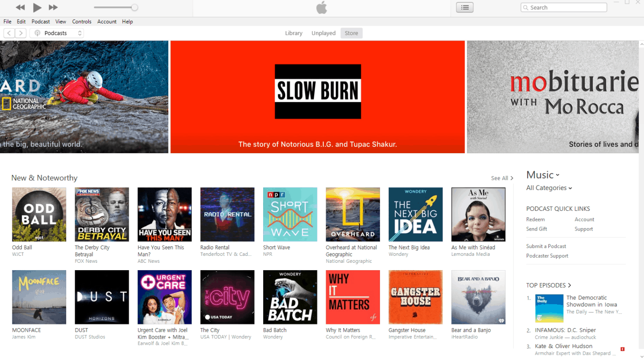644x358 pixels.
Task: Click the Submit a Podcast link
Action: (x=546, y=246)
